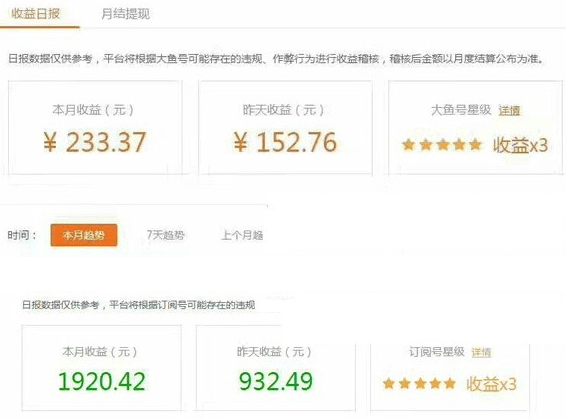566x419 pixels.
Task: Open 详情 link beside 大鱼号星级
Action: [x=509, y=110]
